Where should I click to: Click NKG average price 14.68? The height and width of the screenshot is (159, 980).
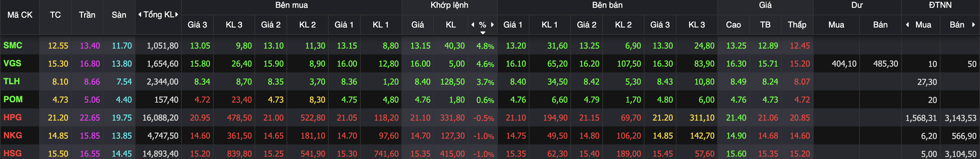tap(768, 136)
